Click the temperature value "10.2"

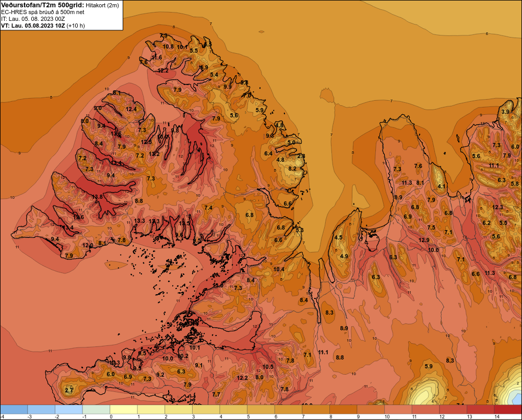tap(183, 356)
